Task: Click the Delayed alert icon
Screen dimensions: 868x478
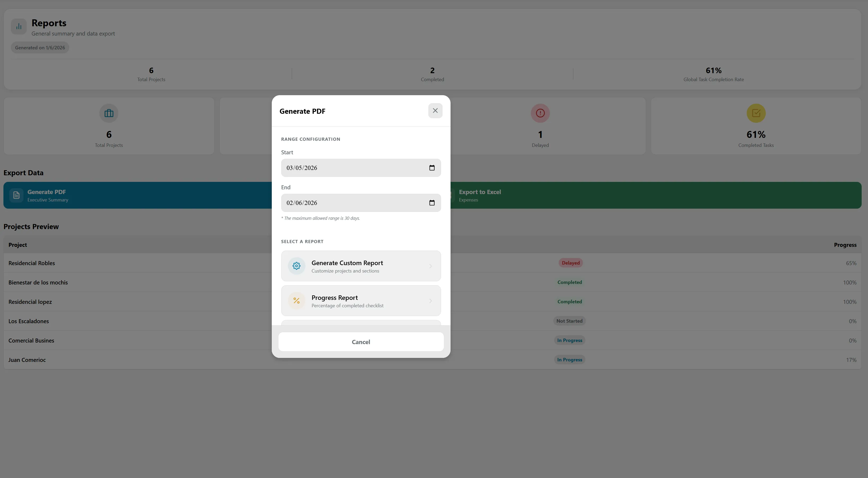Action: click(540, 113)
